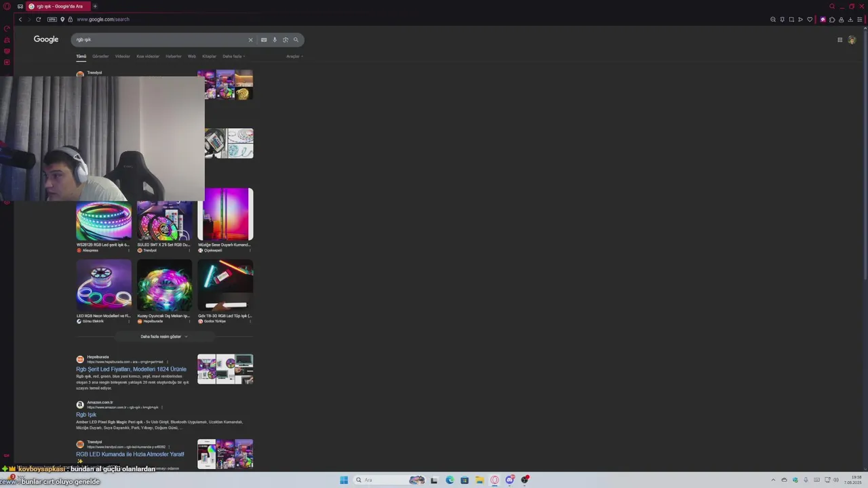Show hidden system tray icons

tap(773, 480)
